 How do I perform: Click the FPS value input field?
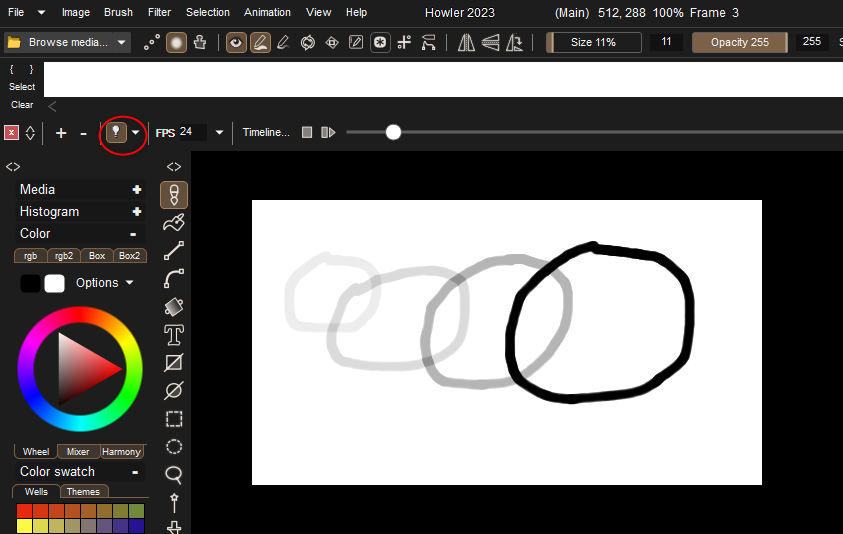click(x=191, y=132)
